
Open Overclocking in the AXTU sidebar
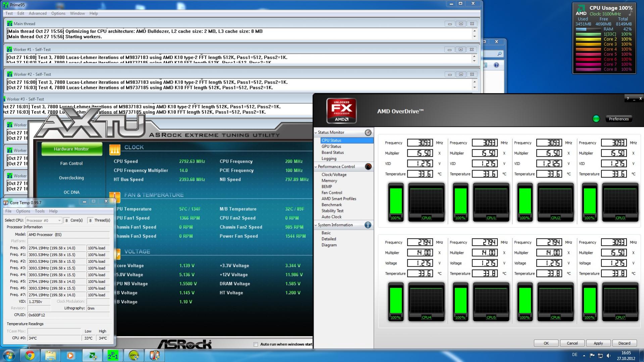[x=71, y=178]
